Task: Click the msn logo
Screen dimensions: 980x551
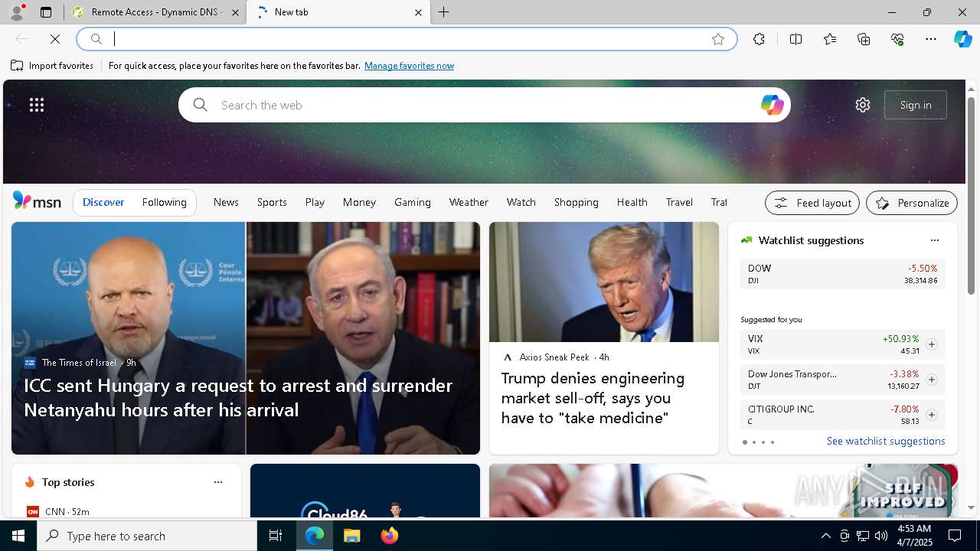Action: click(x=37, y=201)
